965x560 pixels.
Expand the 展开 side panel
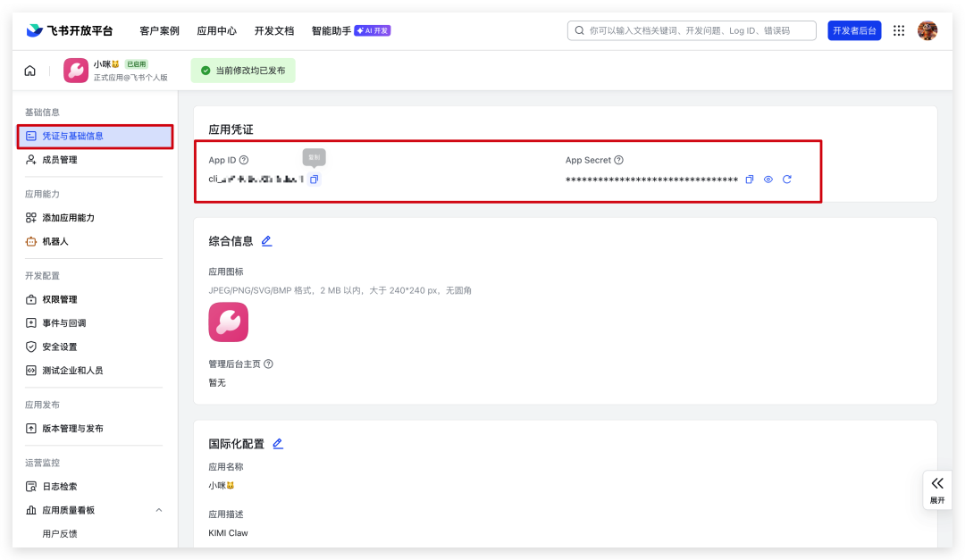[x=936, y=489]
